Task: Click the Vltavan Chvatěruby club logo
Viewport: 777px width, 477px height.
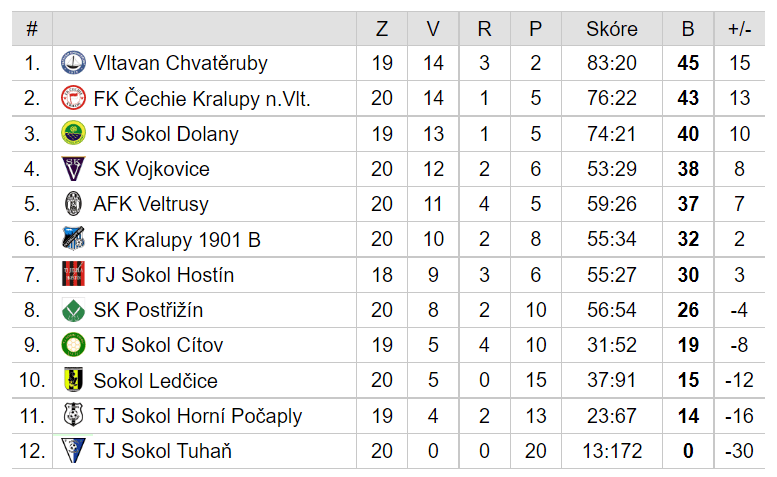Action: pyautogui.click(x=73, y=63)
